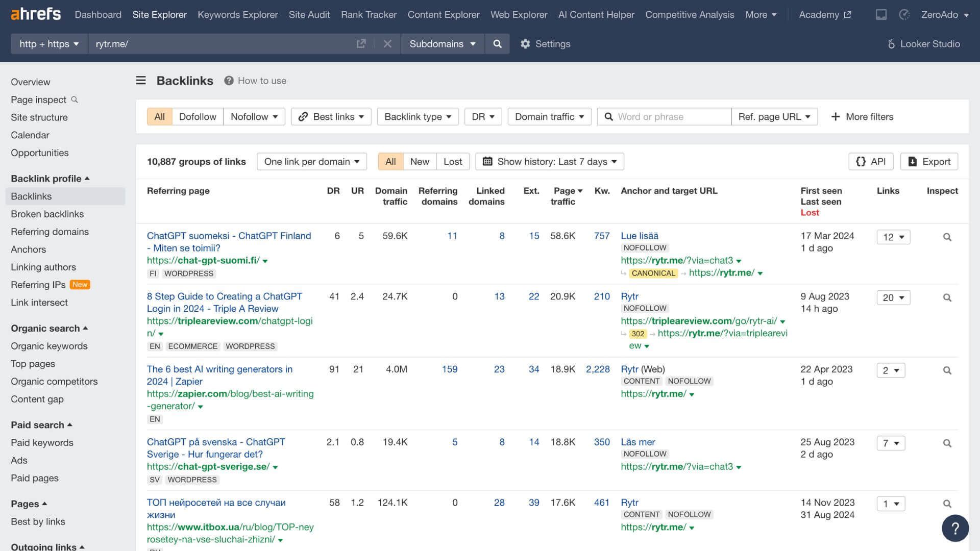Image resolution: width=980 pixels, height=551 pixels.
Task: Click the Page inspect search icon
Action: tap(75, 99)
